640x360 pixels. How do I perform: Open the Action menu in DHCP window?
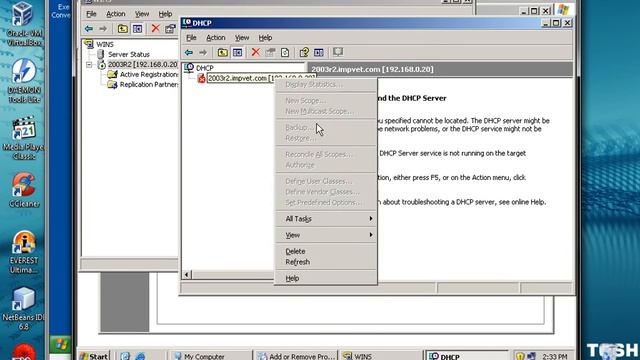(x=216, y=38)
